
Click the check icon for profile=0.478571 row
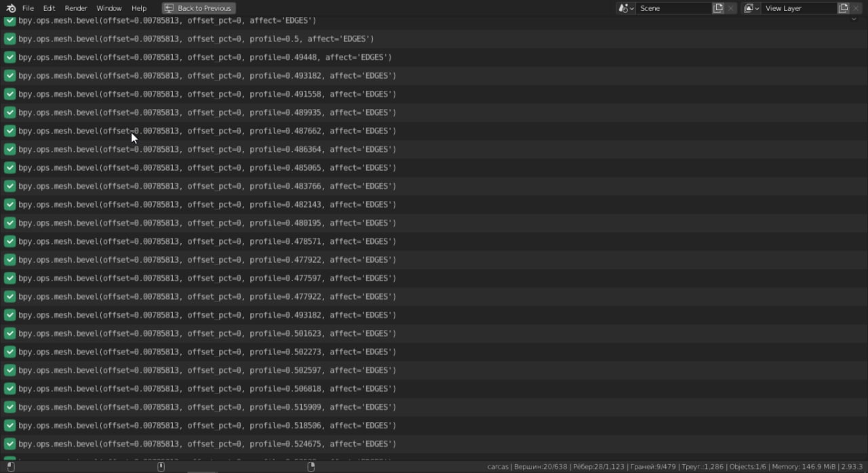9,241
